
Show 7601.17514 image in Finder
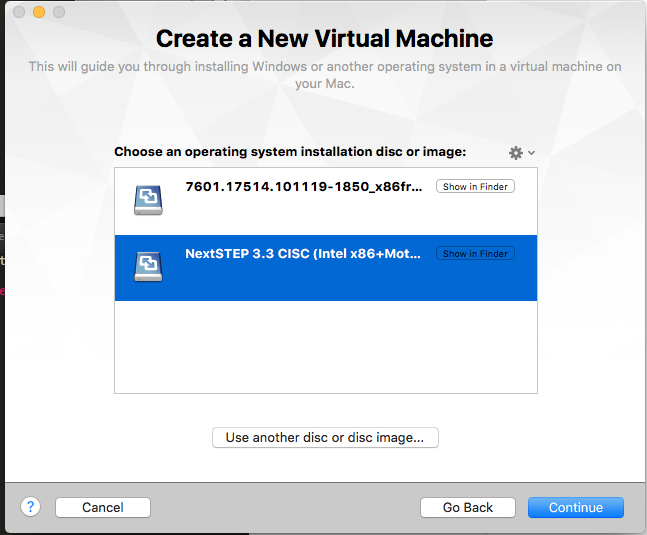tap(475, 186)
